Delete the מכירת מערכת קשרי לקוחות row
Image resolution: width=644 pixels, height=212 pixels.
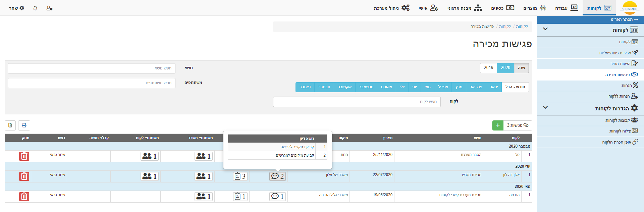[24, 197]
